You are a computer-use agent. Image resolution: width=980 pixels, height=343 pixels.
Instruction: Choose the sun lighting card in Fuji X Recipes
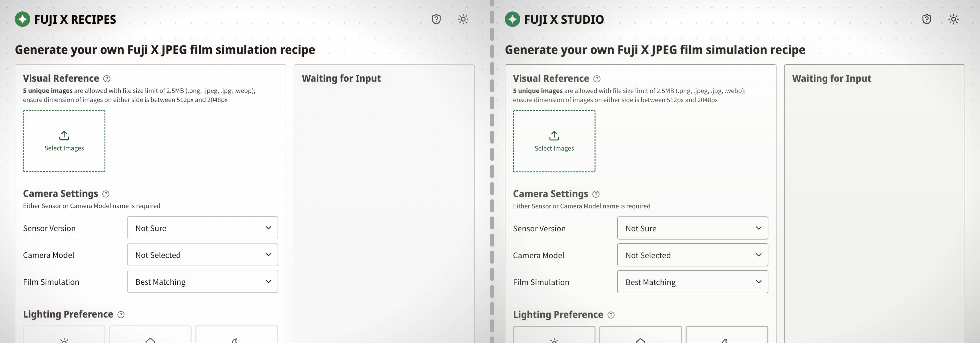point(64,335)
